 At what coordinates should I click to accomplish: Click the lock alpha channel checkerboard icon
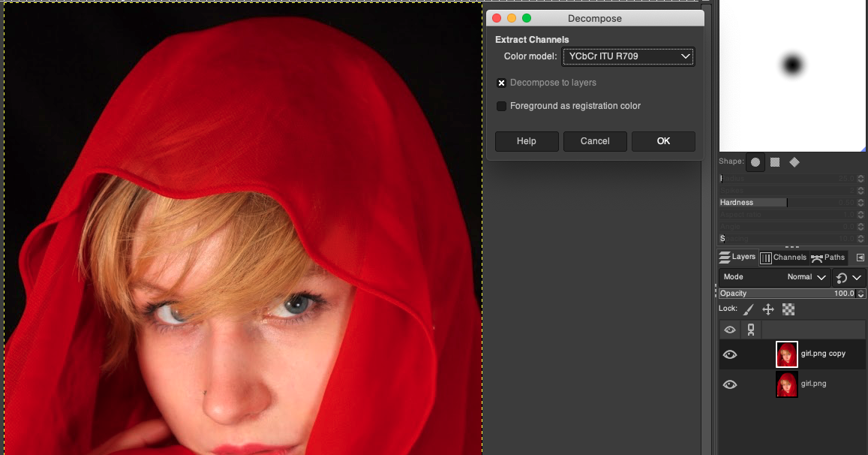point(788,309)
